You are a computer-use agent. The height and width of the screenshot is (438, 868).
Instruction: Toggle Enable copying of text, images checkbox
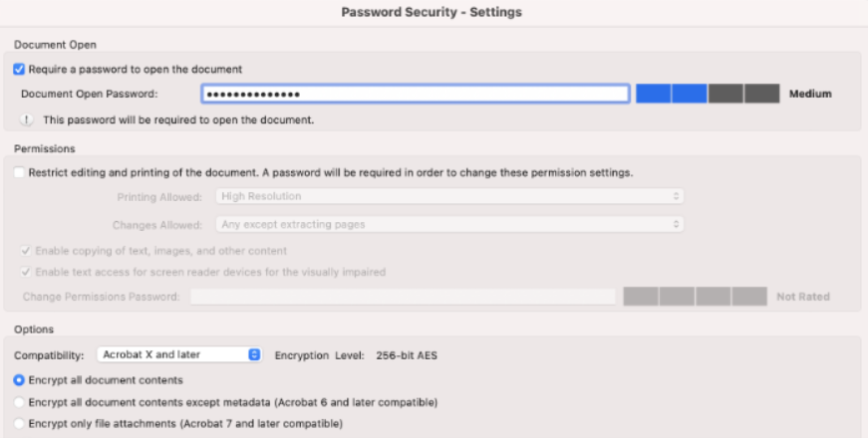[26, 251]
